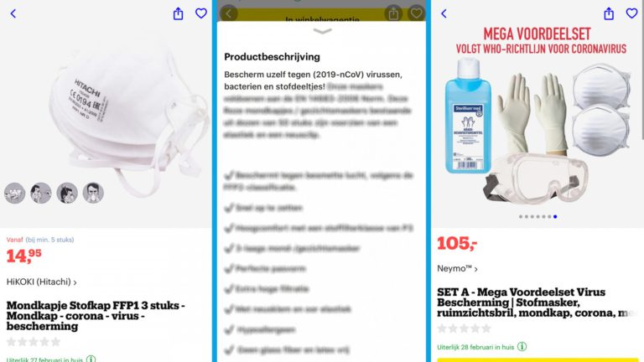The image size is (644, 362).
Task: Collapse the Productbeschrijving sheet with chevron handle
Action: coord(322,31)
